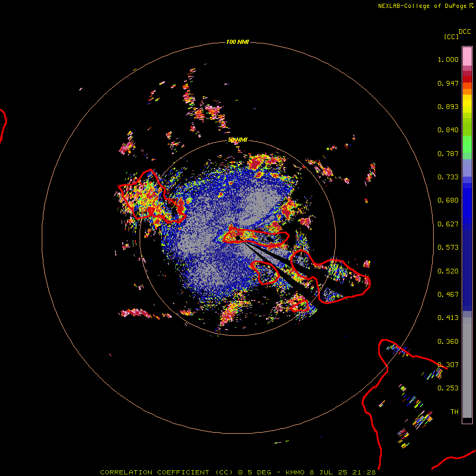Viewport: 476px width, 476px height.
Task: Click the [CC] units label above the legend
Action: [451, 36]
